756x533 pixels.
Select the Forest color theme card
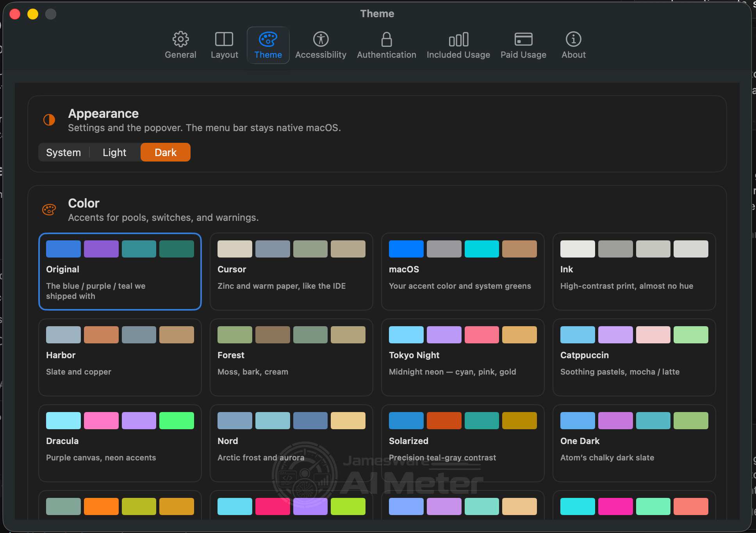[291, 357]
